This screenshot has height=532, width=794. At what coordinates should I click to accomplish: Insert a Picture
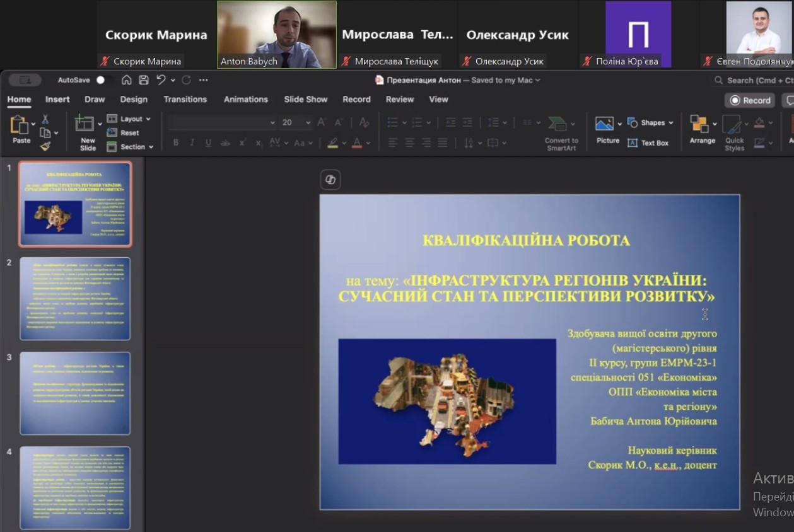point(607,130)
